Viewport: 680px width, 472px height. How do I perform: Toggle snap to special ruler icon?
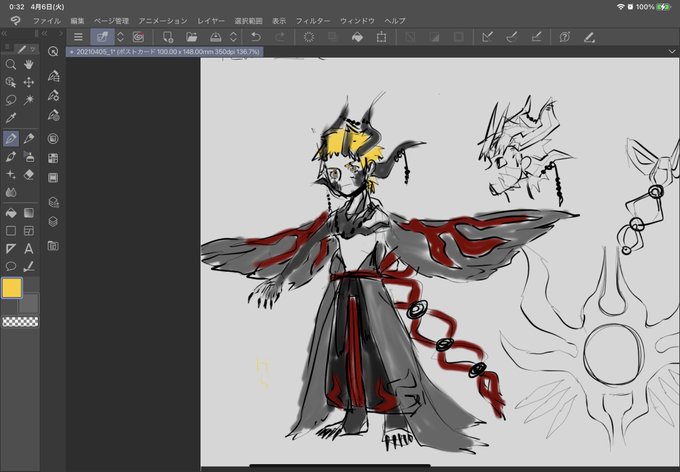pyautogui.click(x=512, y=37)
